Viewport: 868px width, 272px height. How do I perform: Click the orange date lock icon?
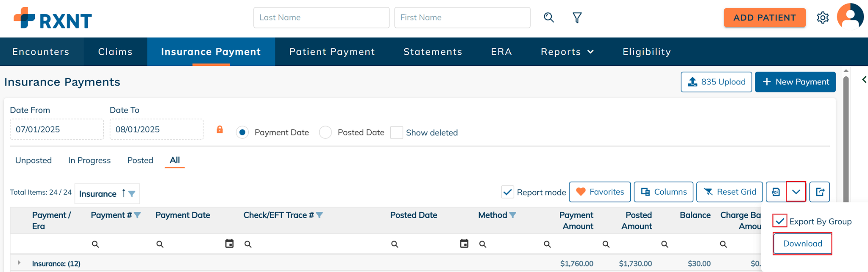pos(220,129)
